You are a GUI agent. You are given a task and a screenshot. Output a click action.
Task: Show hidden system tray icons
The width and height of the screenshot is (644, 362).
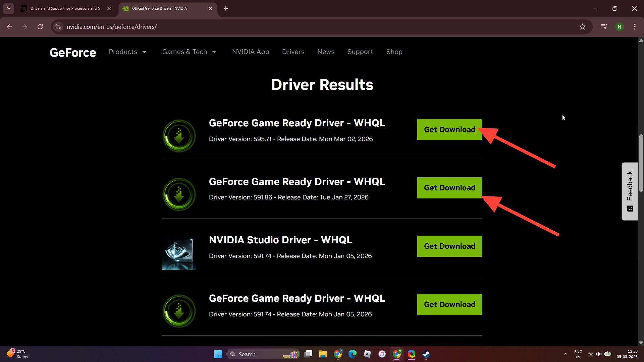[x=565, y=354]
